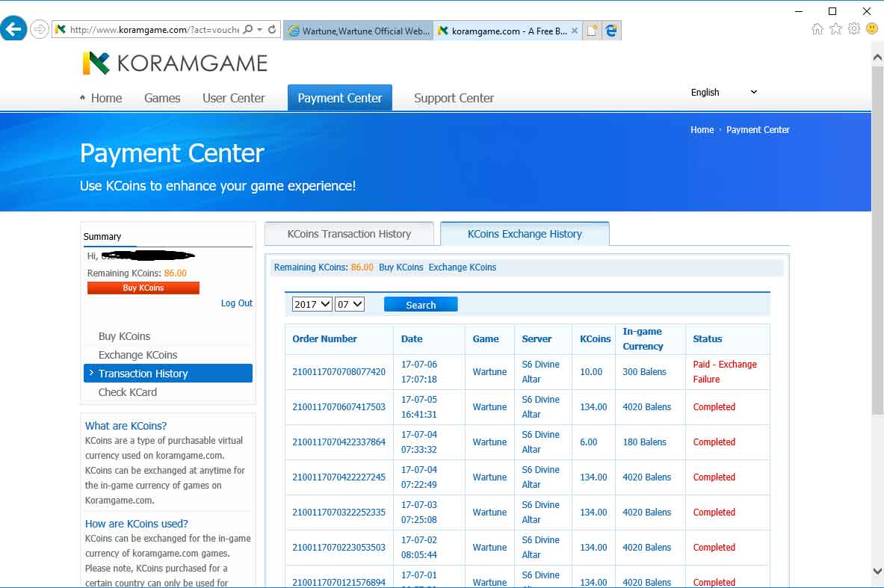Click the 'Order Number' column header
The height and width of the screenshot is (588, 884).
pyautogui.click(x=324, y=338)
